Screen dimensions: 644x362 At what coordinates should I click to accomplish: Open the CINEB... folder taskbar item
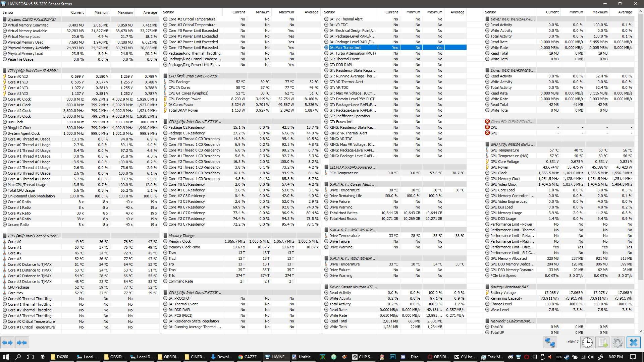pyautogui.click(x=195, y=357)
